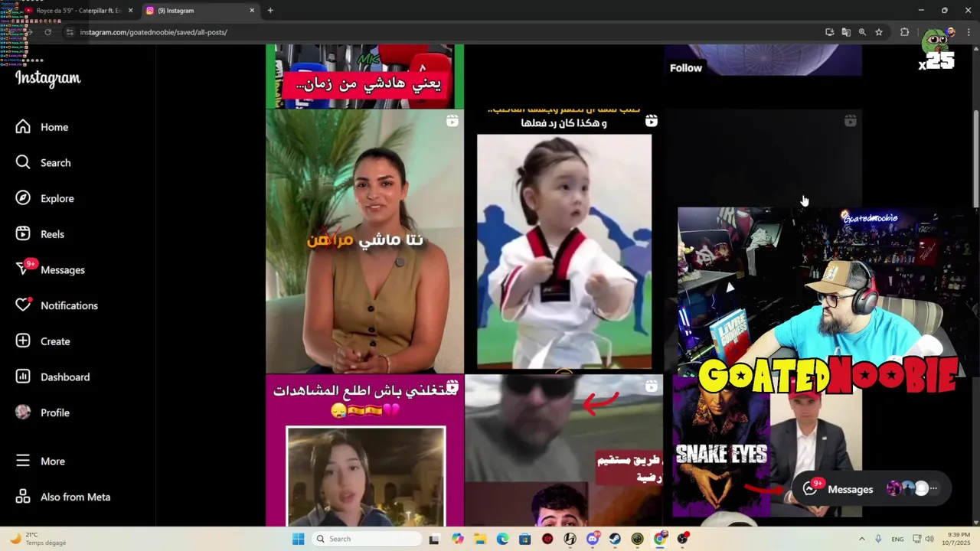Open saved post with red Arabic banner

(x=364, y=76)
